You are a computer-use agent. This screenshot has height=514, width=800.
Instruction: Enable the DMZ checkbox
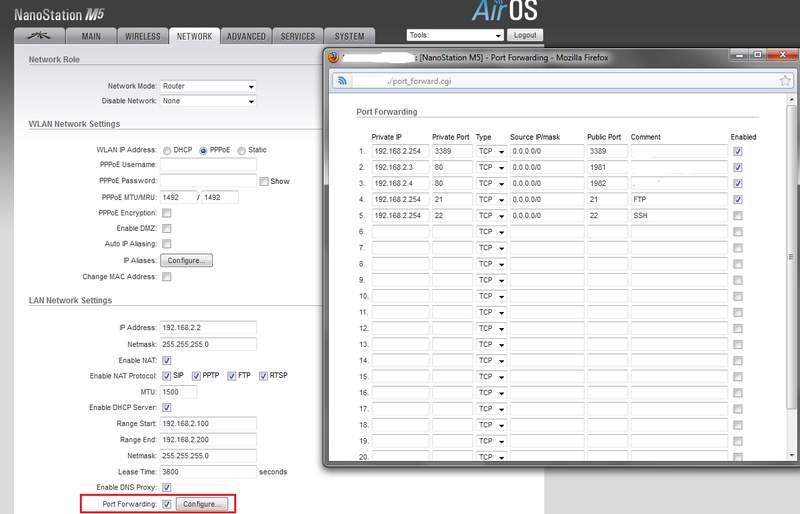[x=167, y=228]
